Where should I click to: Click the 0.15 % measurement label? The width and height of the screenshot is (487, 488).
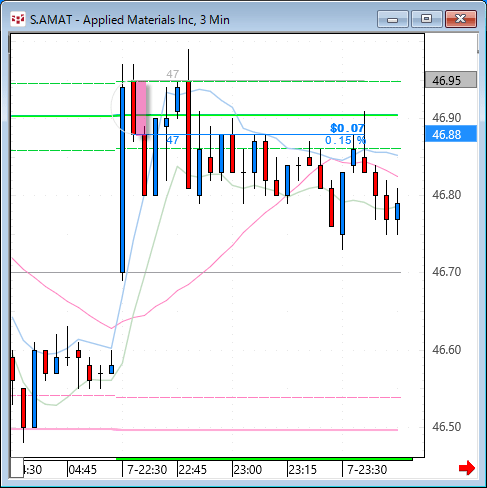[x=345, y=140]
